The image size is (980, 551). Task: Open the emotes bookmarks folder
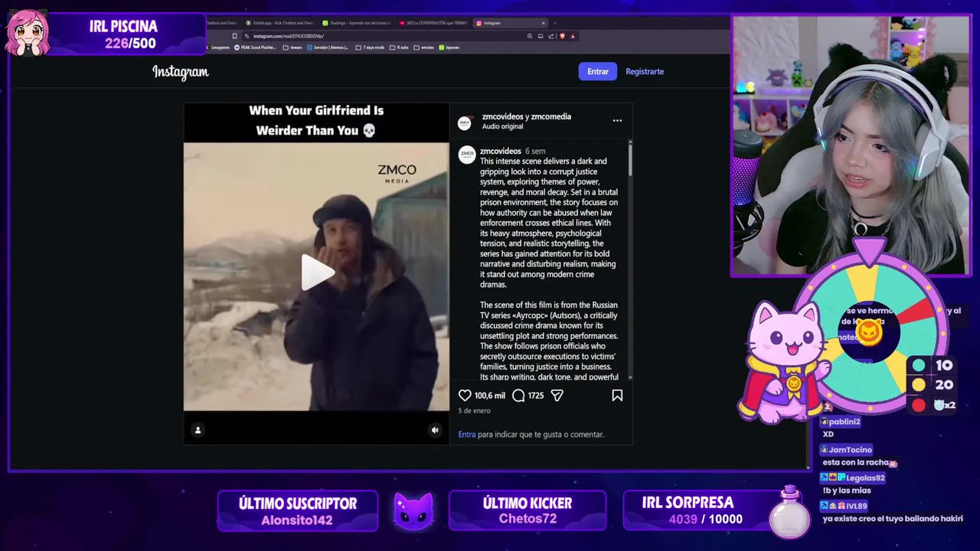pyautogui.click(x=424, y=47)
